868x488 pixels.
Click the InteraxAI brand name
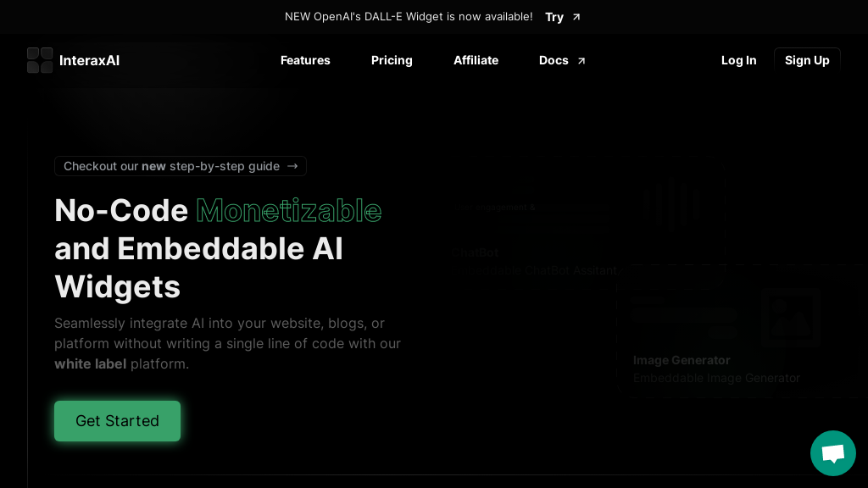[89, 60]
